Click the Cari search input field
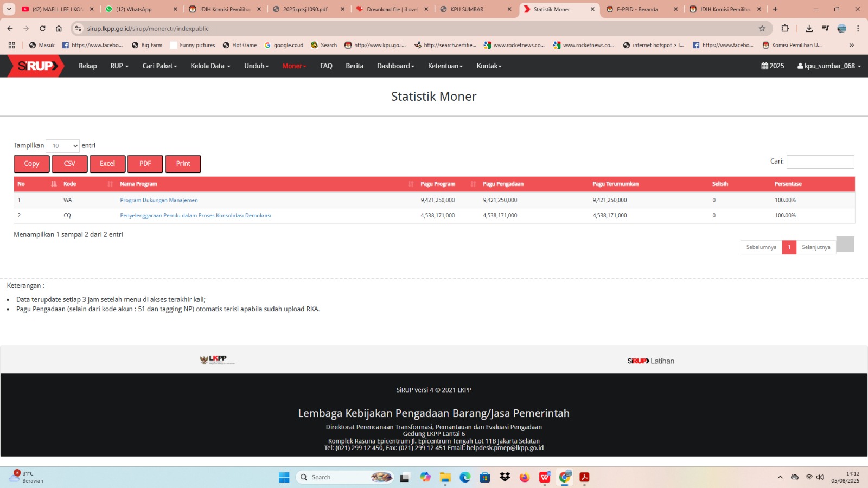Viewport: 868px width, 488px height. [820, 162]
